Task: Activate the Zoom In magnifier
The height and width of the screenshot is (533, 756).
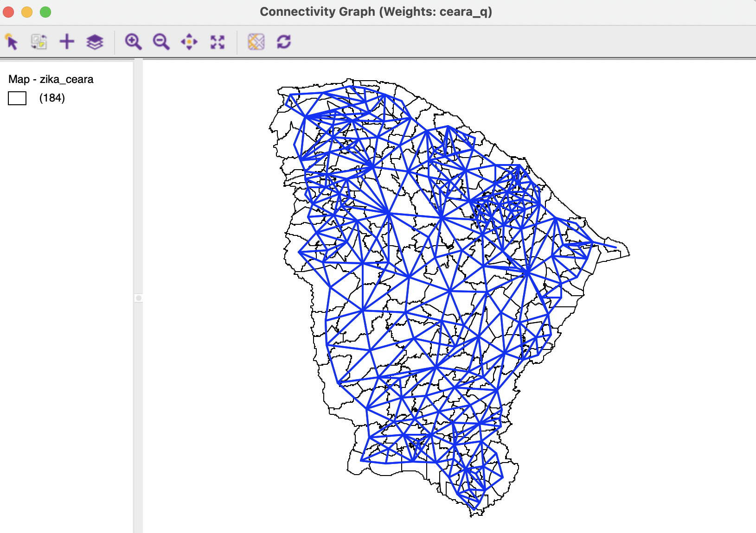Action: tap(133, 42)
